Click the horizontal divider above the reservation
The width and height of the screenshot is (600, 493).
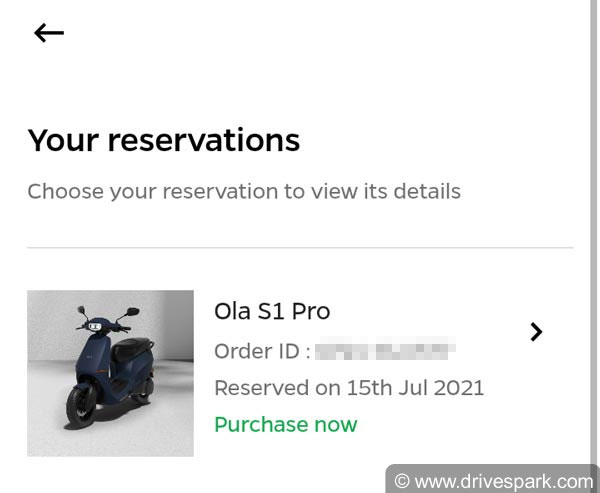point(300,247)
